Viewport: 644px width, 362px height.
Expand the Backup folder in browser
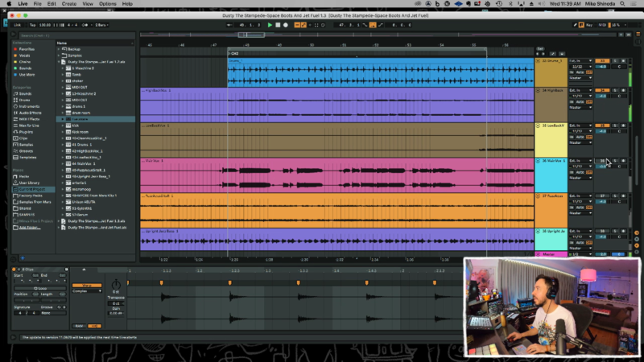[59, 48]
